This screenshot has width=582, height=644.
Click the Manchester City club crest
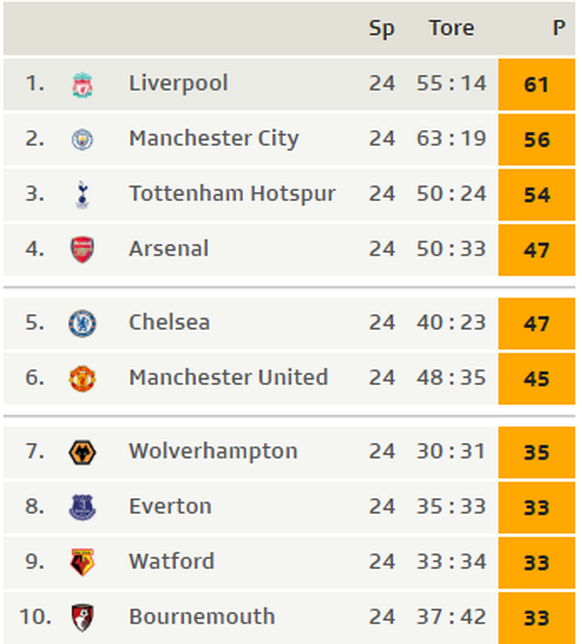(x=82, y=140)
